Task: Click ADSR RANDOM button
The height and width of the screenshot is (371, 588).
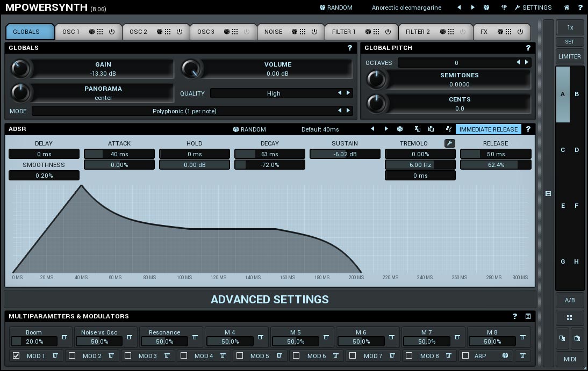Action: (x=249, y=129)
